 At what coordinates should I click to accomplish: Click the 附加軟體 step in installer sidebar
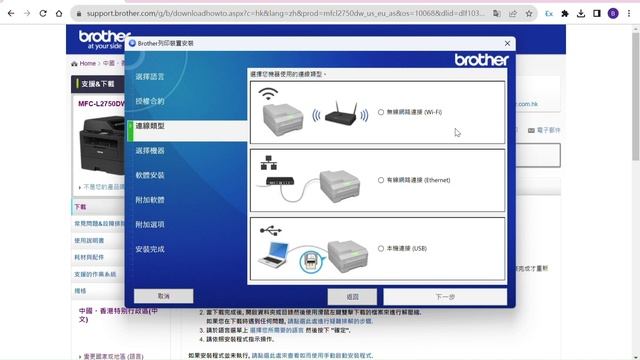(150, 200)
